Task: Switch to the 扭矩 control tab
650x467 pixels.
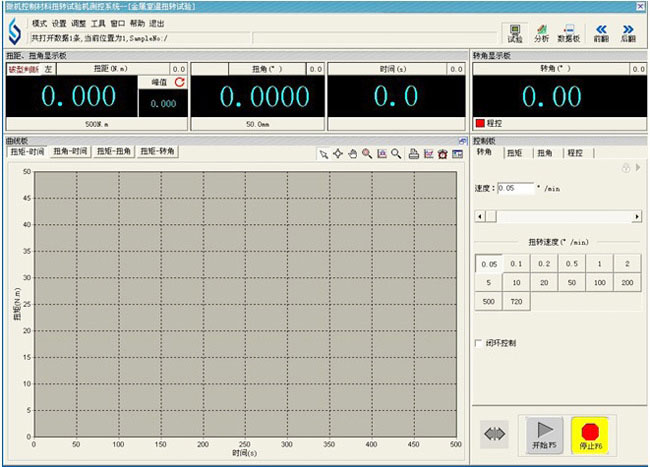Action: click(514, 153)
